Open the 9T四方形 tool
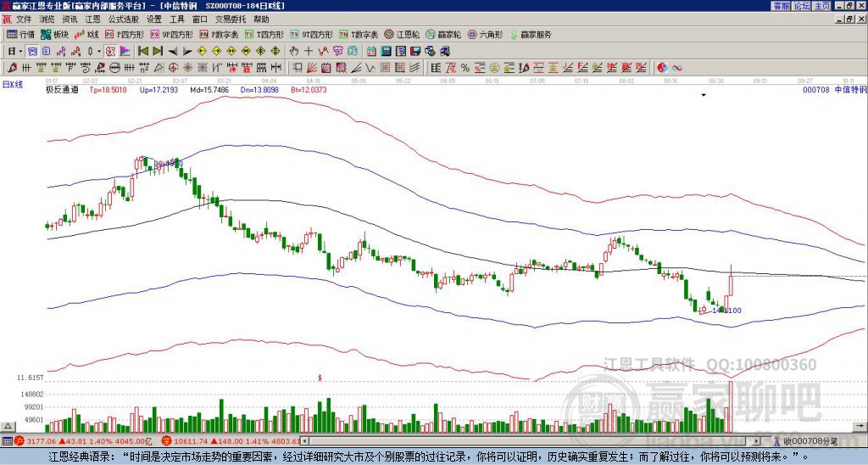868x465 pixels. click(x=312, y=34)
